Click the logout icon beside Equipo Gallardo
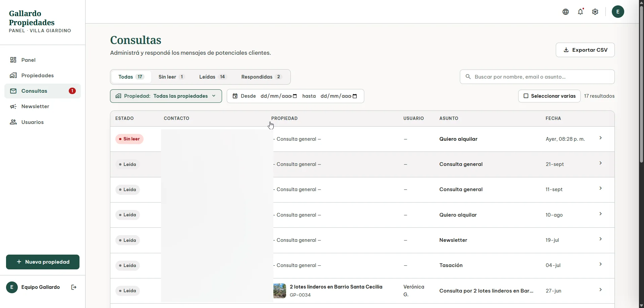 tap(74, 287)
